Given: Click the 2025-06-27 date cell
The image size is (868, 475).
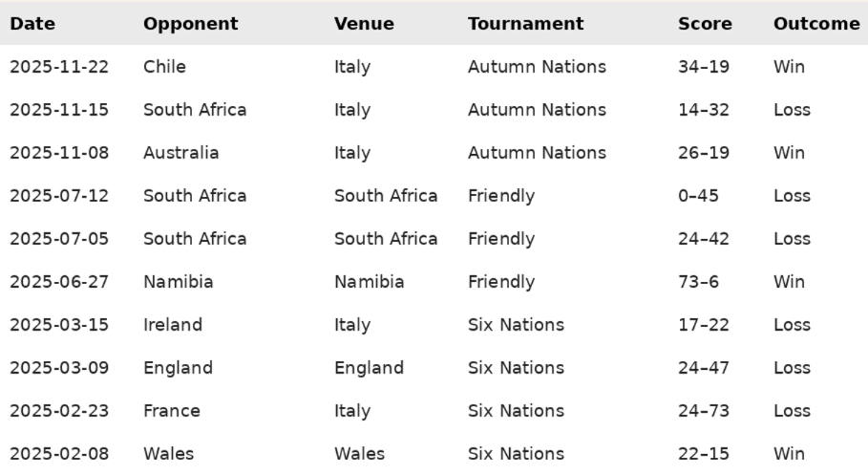Looking at the screenshot, I should 58,282.
